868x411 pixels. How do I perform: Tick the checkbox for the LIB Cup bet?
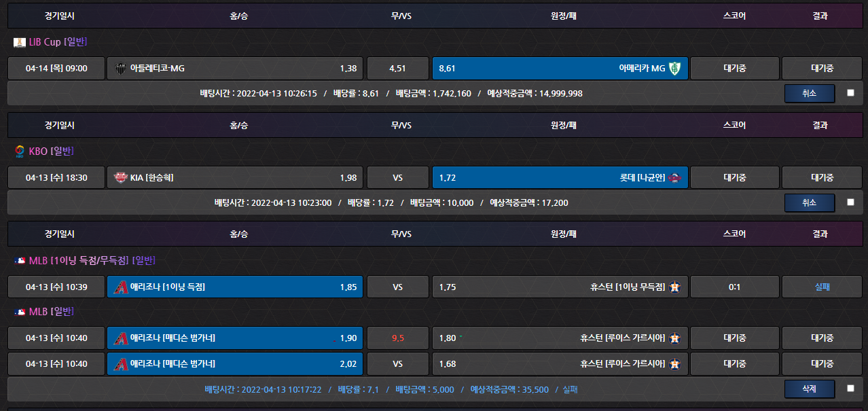pos(850,93)
